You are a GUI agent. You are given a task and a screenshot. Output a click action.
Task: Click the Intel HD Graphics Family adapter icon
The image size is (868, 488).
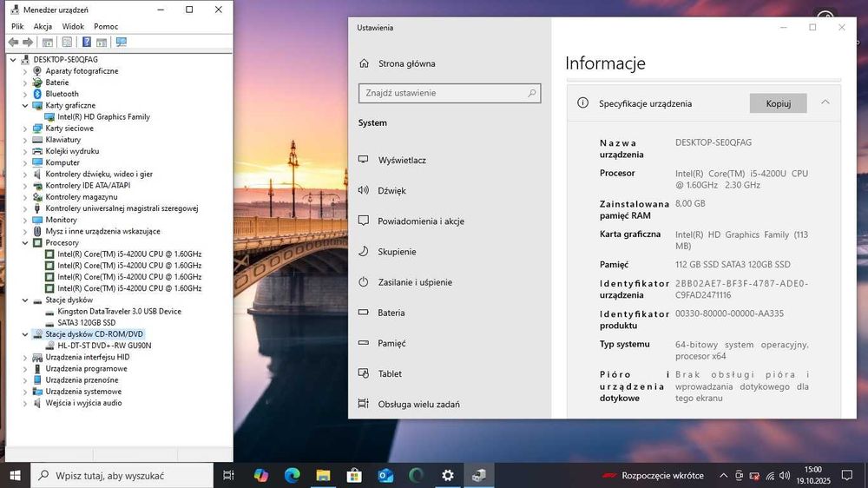click(49, 117)
